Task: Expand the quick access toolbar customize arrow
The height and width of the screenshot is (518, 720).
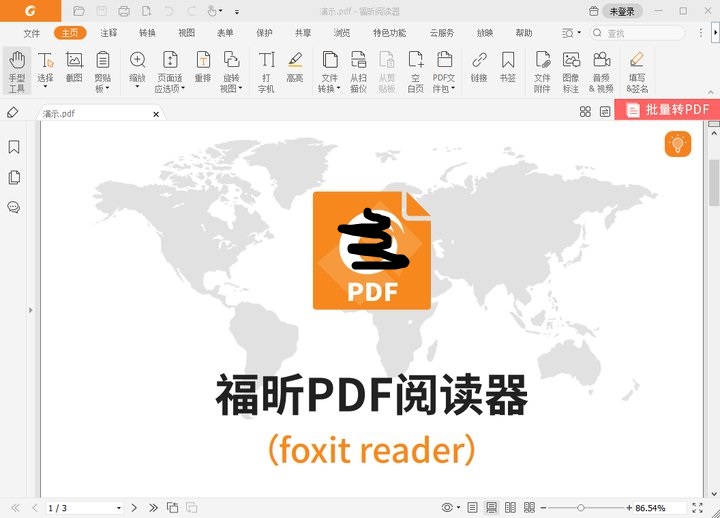Action: (237, 11)
